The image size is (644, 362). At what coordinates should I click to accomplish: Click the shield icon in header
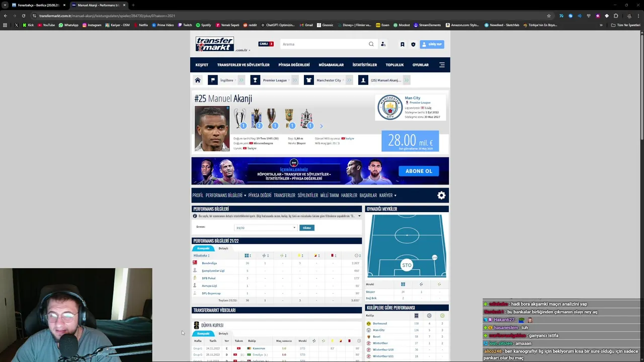tap(413, 44)
